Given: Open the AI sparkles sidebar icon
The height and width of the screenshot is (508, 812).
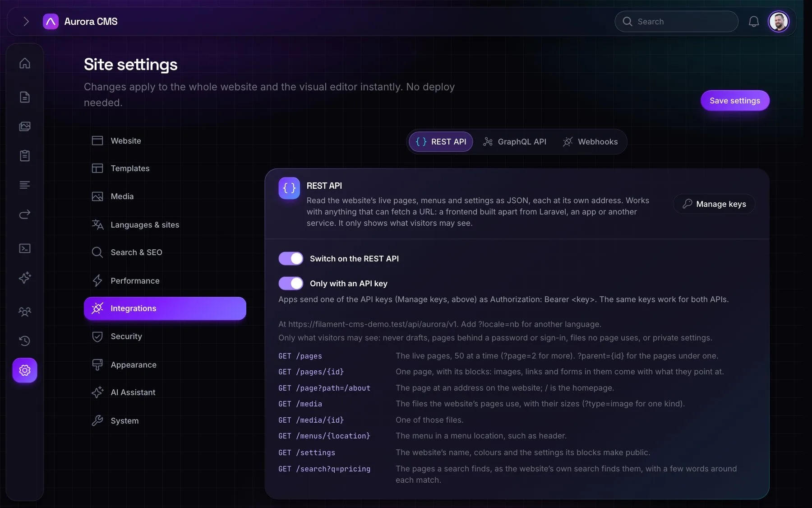Looking at the screenshot, I should 25,277.
